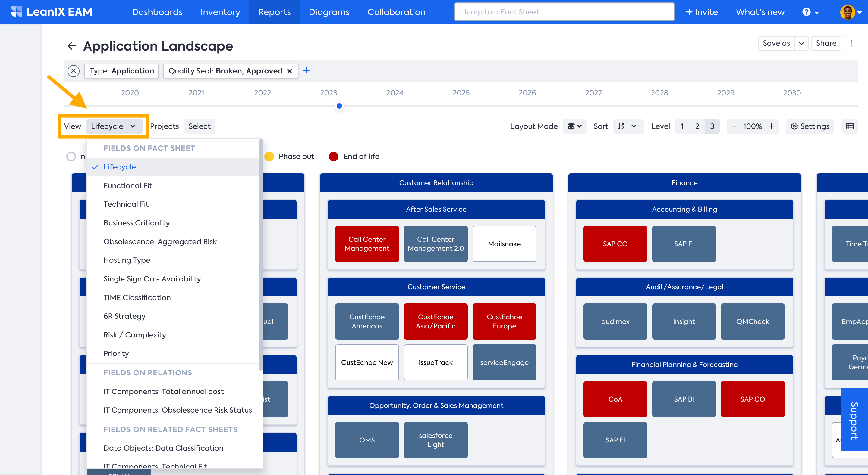Choose TIME Classification in the dropdown list
Viewport: 868px width, 475px height.
[x=137, y=298]
